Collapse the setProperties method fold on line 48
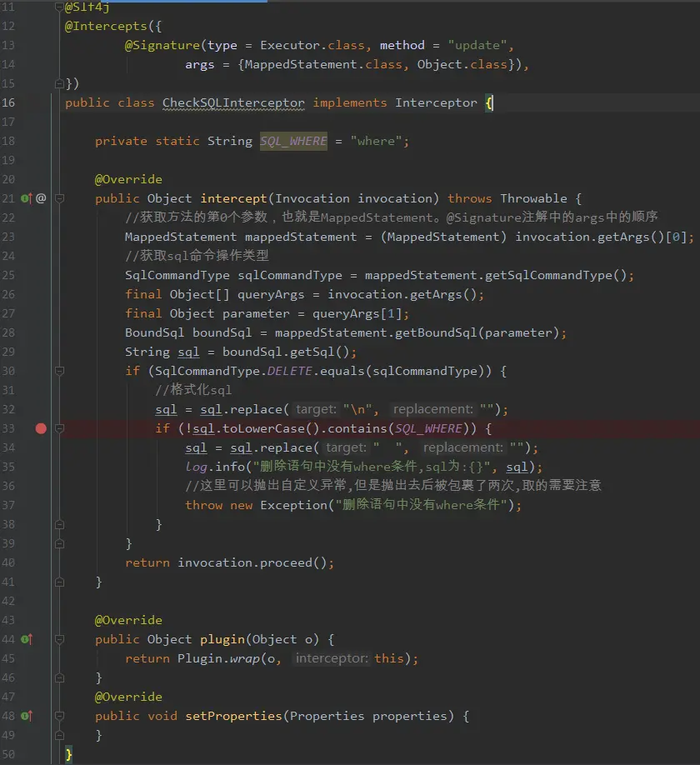The width and height of the screenshot is (700, 765). [x=59, y=716]
